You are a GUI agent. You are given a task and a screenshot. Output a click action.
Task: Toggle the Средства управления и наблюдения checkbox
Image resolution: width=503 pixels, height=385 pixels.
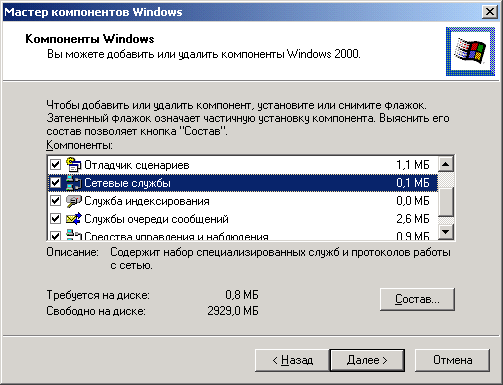click(55, 235)
